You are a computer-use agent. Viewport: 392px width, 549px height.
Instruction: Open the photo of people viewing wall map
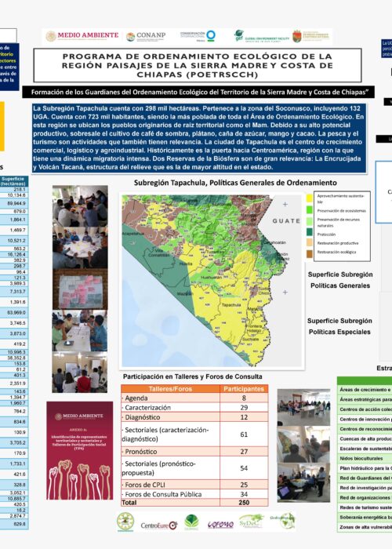[x=304, y=445]
